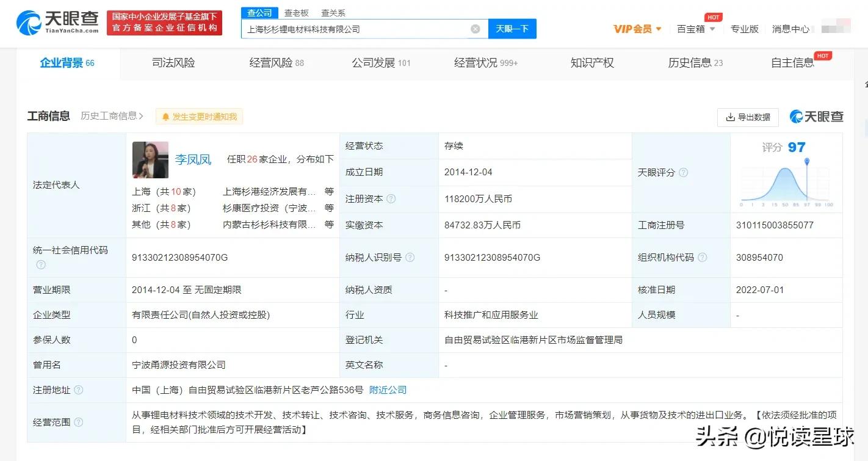Click the help icon next to 天眼评分

[x=684, y=173]
